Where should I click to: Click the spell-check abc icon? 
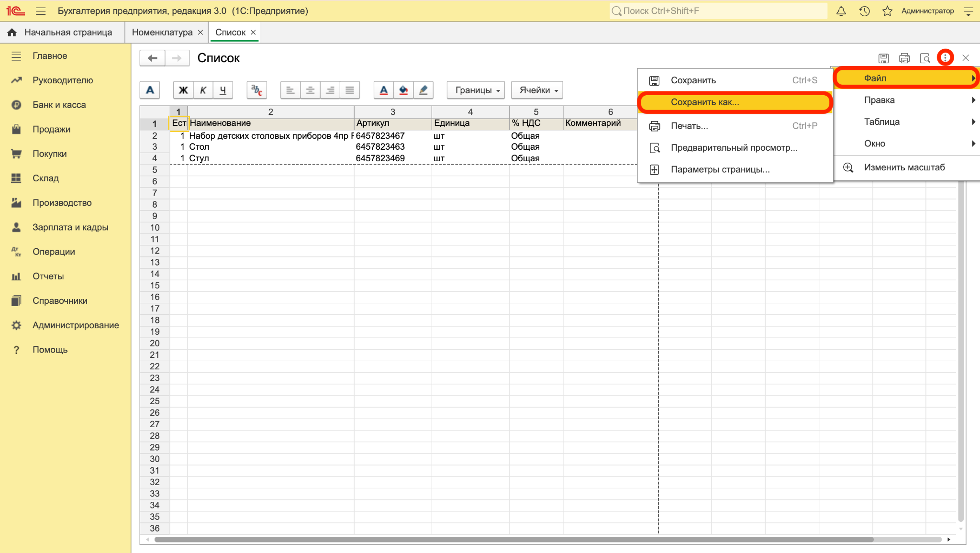(256, 90)
